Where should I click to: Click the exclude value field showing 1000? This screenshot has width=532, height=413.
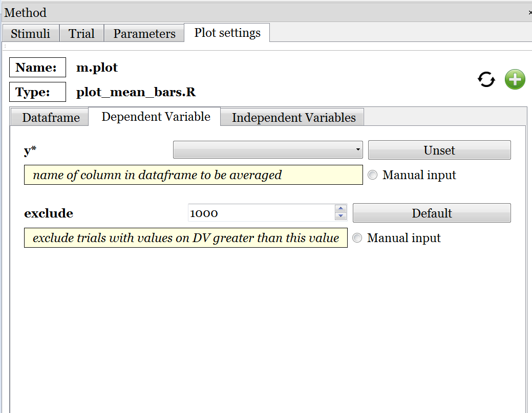(x=260, y=213)
